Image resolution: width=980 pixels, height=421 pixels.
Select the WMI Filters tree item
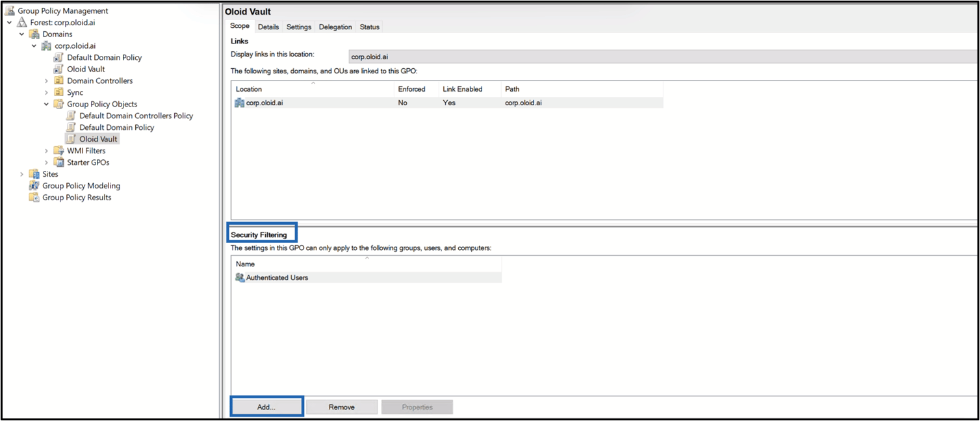point(86,151)
